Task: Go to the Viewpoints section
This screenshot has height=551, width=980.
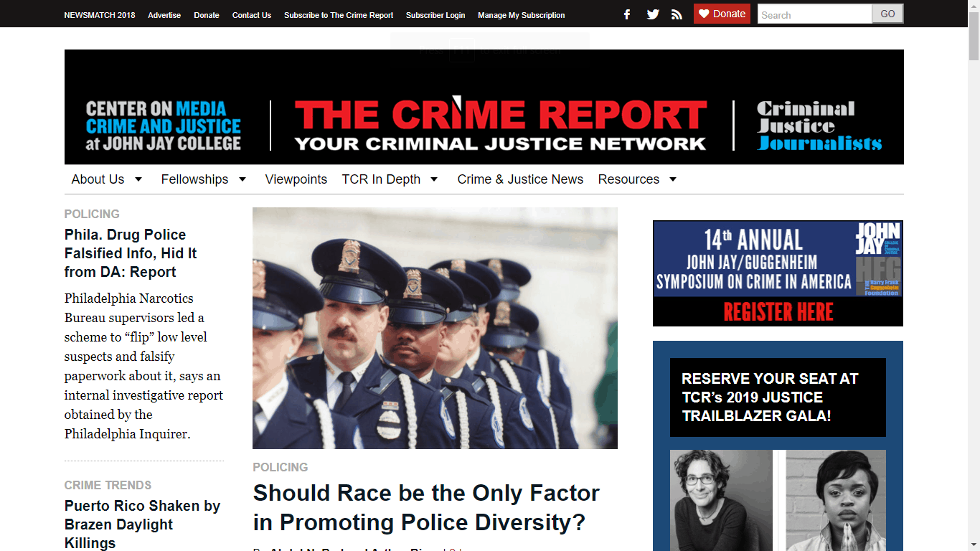Action: [296, 179]
